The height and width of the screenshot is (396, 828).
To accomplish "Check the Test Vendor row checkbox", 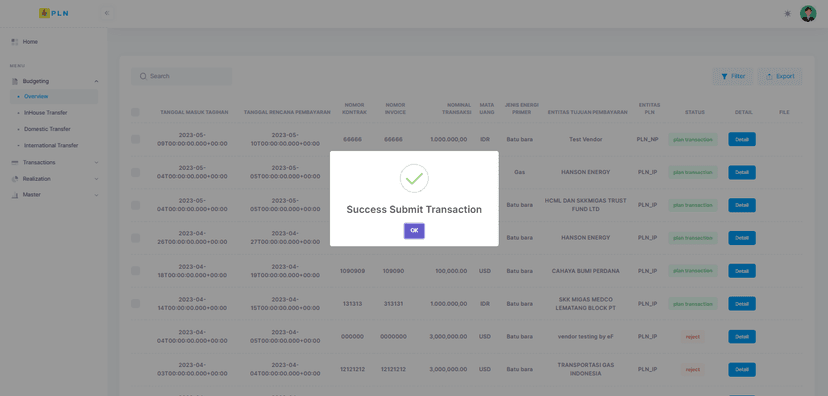I will tap(135, 139).
